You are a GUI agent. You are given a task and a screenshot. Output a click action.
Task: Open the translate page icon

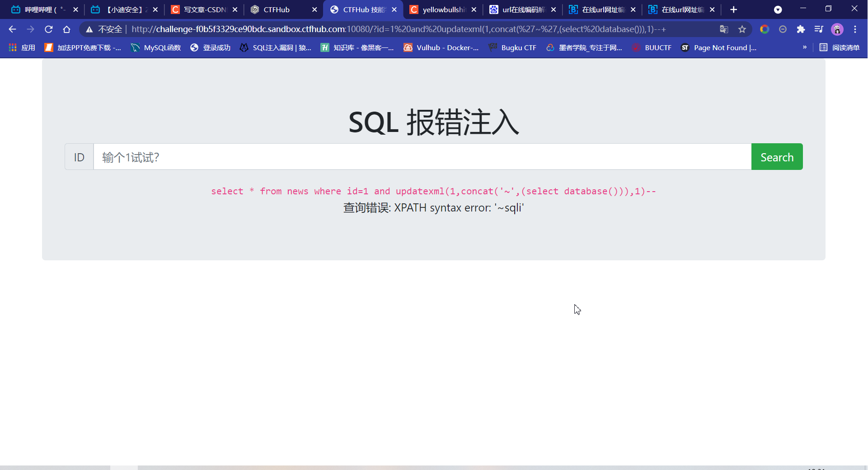(724, 29)
